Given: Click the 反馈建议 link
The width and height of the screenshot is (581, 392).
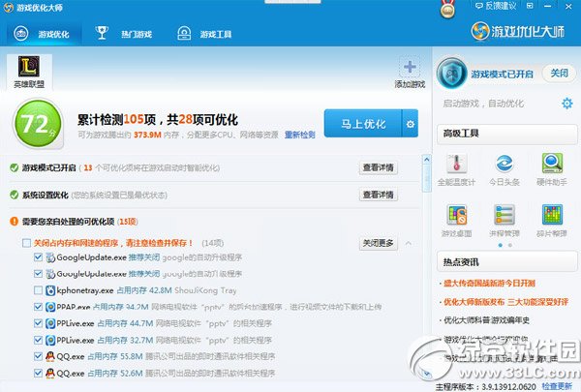Looking at the screenshot, I should pos(496,6).
